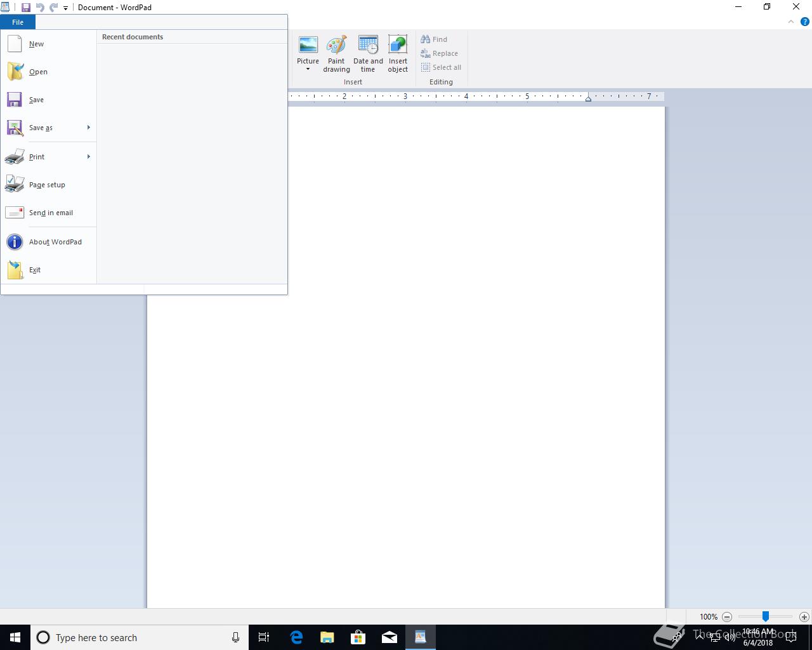This screenshot has height=650, width=812.
Task: Click Replace in Editing group
Action: click(x=439, y=53)
